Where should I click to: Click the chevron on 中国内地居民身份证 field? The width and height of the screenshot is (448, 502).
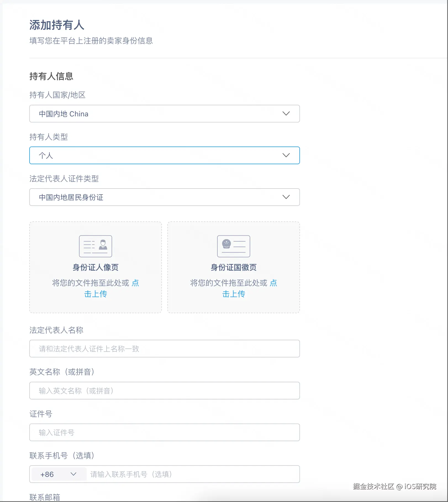point(286,197)
